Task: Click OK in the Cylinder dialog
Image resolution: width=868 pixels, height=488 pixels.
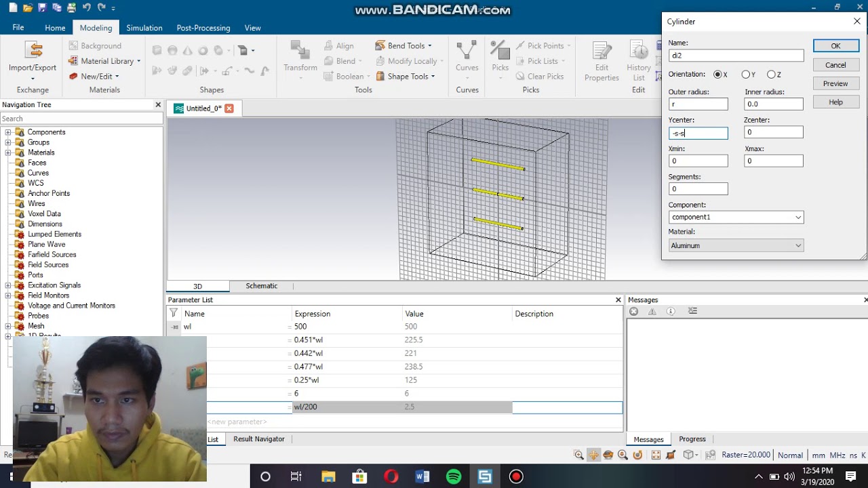Action: (x=835, y=46)
